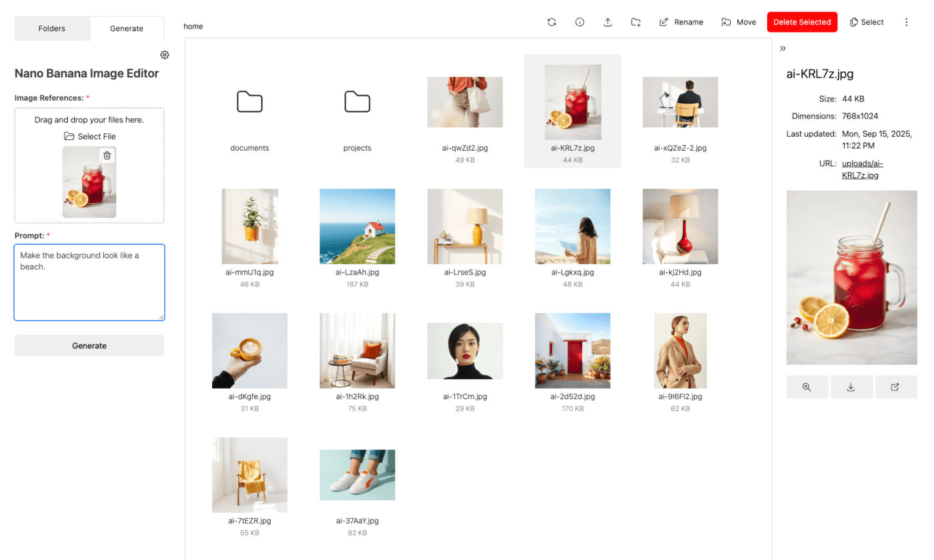Screen dimensions: 934x560
Task: Open file info via the info icon
Action: click(580, 21)
